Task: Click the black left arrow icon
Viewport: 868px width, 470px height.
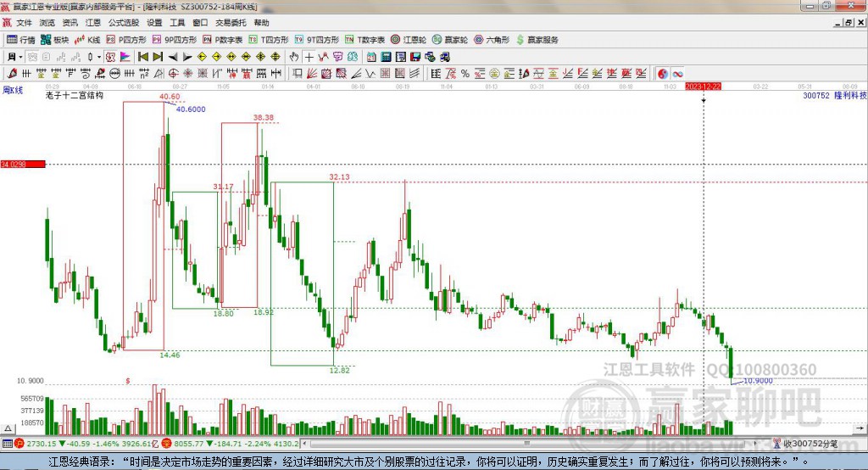Action: click(173, 57)
